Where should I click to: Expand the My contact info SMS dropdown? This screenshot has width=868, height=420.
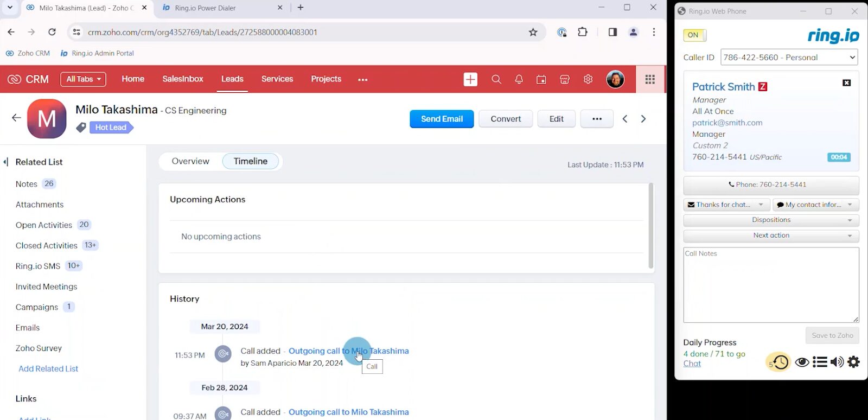[x=850, y=205]
